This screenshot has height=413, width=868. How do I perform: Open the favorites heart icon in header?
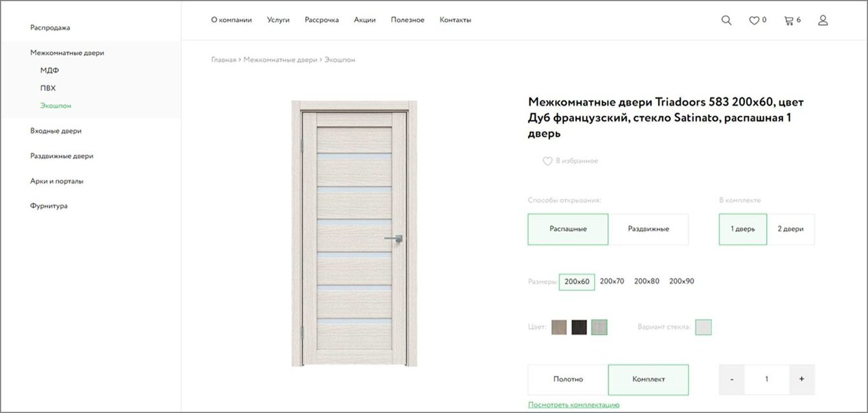pos(754,20)
